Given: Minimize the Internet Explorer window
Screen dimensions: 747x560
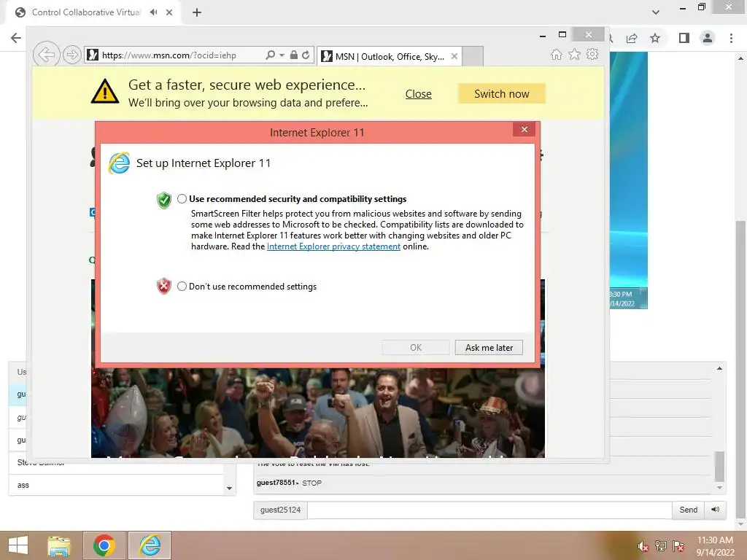Looking at the screenshot, I should click(543, 35).
